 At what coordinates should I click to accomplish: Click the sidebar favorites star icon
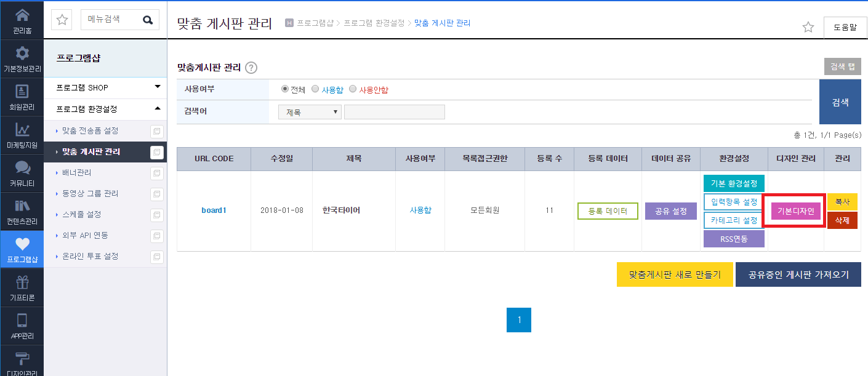pyautogui.click(x=62, y=20)
